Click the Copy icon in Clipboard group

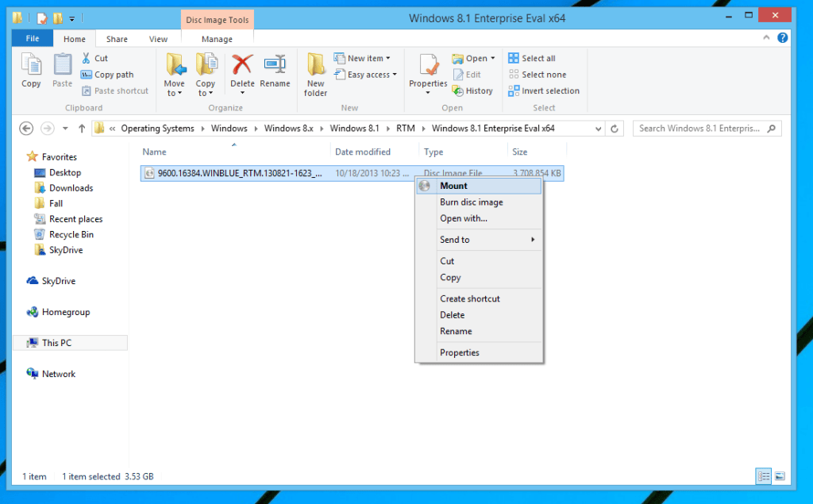click(x=31, y=65)
